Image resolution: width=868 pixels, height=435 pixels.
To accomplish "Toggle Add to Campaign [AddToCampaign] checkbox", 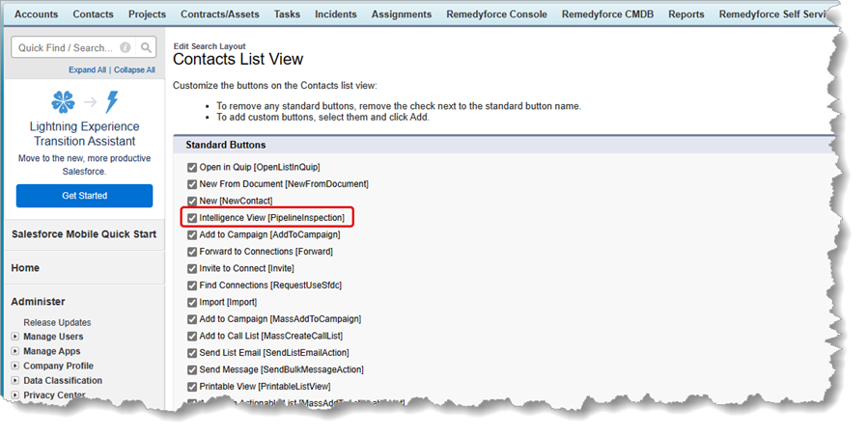I will coord(192,235).
